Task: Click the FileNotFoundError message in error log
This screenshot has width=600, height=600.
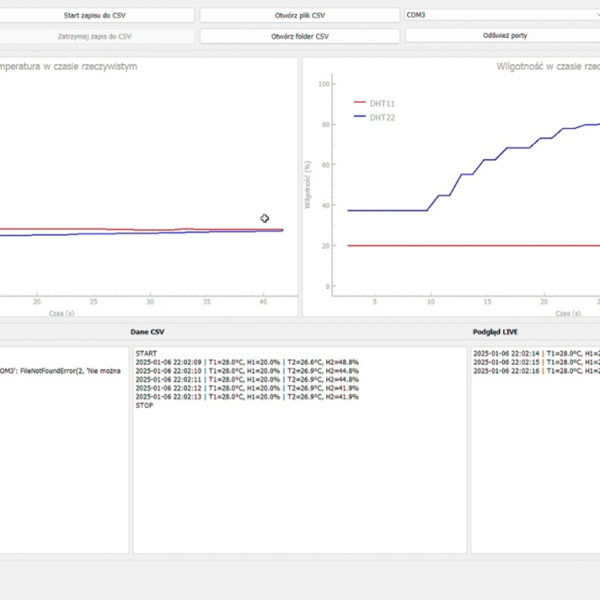Action: [x=60, y=370]
